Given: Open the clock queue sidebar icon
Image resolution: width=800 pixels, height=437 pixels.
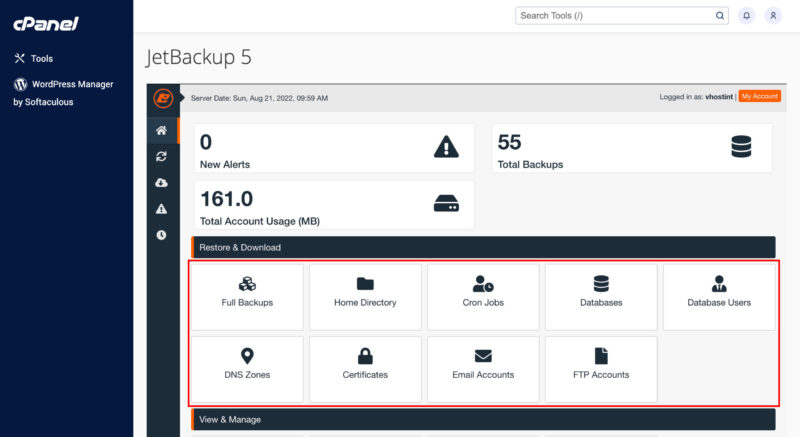Looking at the screenshot, I should tap(161, 235).
